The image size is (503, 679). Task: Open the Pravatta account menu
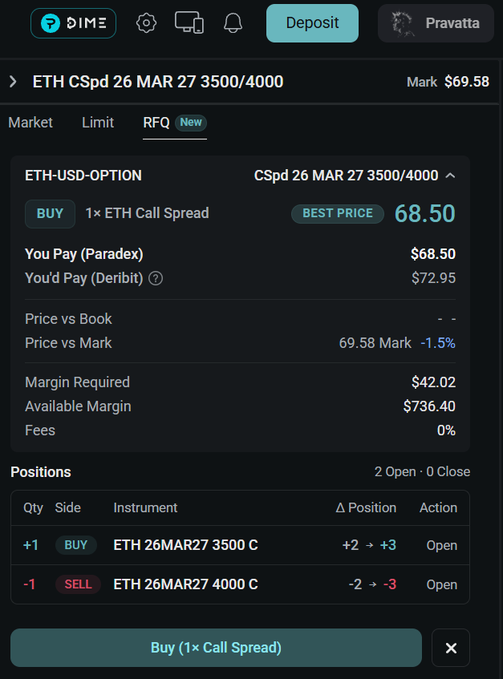pyautogui.click(x=436, y=23)
